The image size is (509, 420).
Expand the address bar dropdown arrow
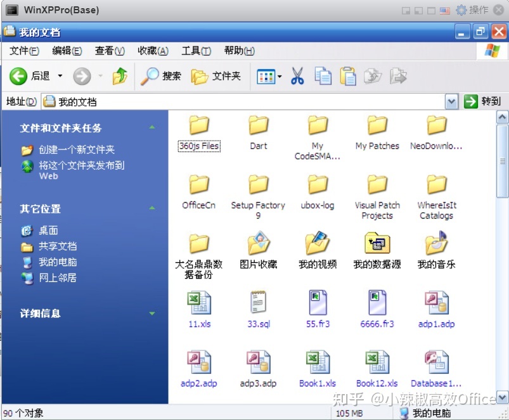pos(451,101)
